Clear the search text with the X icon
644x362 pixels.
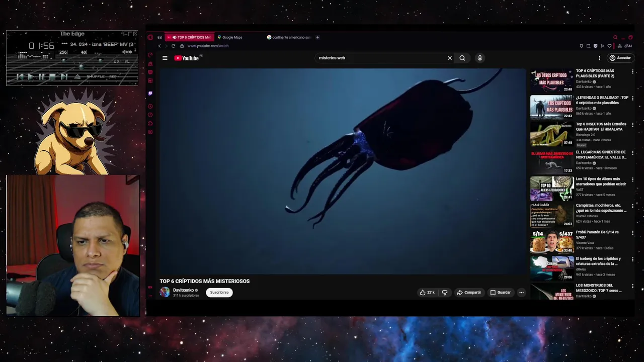[x=450, y=58]
